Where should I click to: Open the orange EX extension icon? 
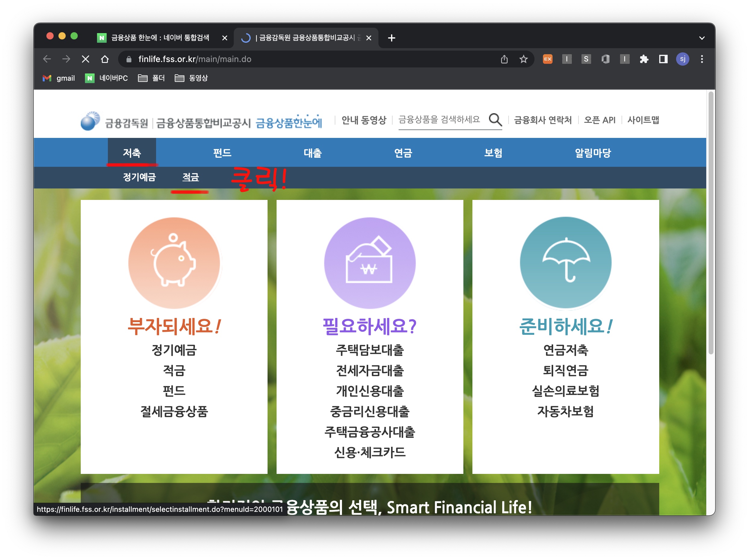(547, 59)
